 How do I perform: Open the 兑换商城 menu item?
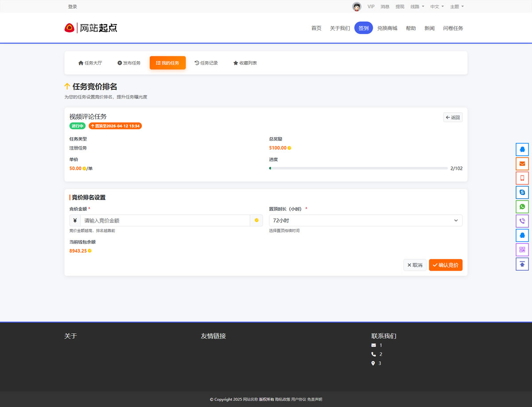click(x=387, y=28)
